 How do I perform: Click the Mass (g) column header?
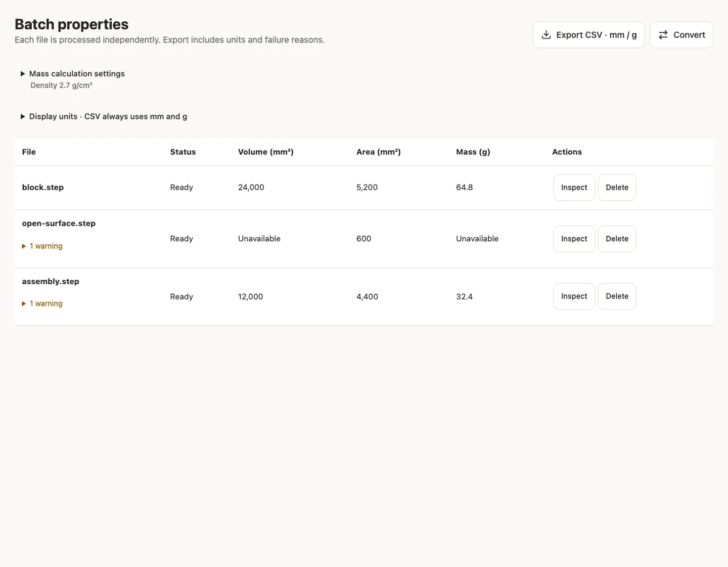pos(473,152)
